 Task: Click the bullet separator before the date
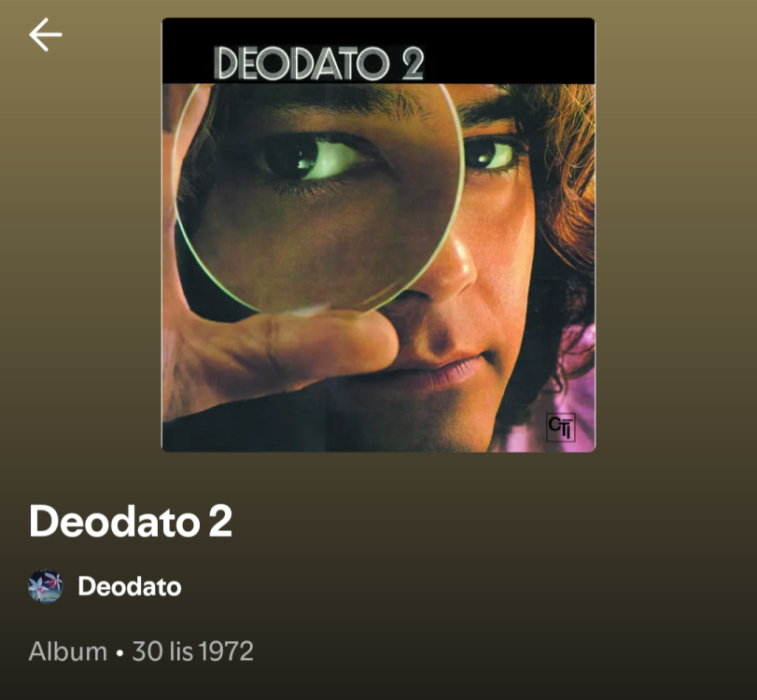click(x=119, y=652)
